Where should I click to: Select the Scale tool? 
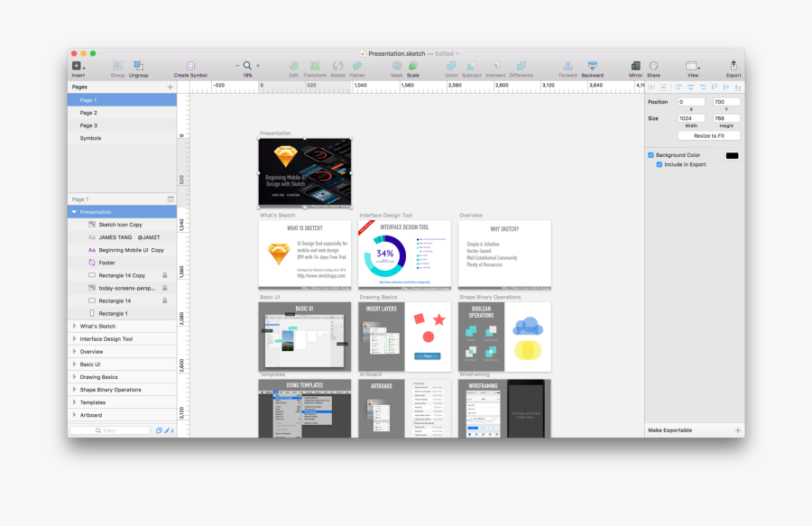click(412, 66)
